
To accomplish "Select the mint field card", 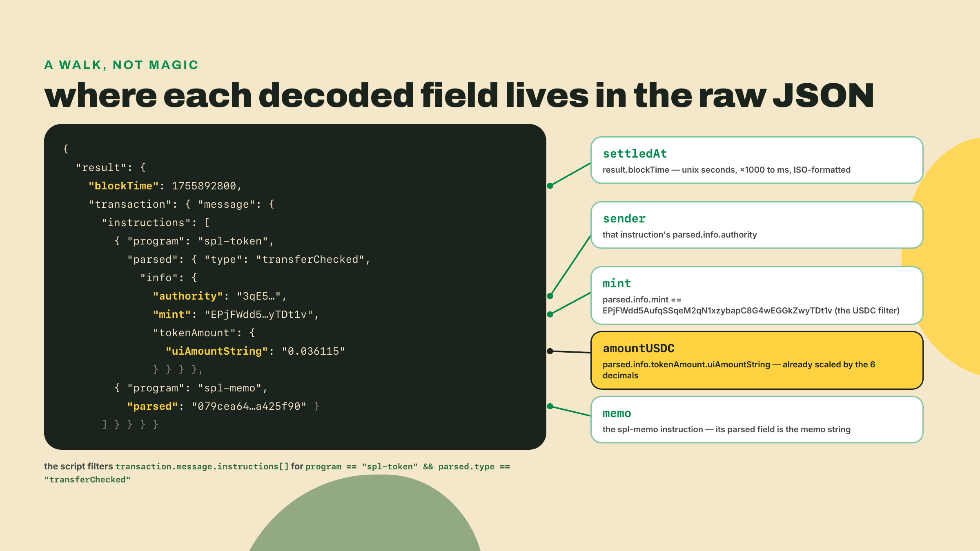I will pos(757,295).
